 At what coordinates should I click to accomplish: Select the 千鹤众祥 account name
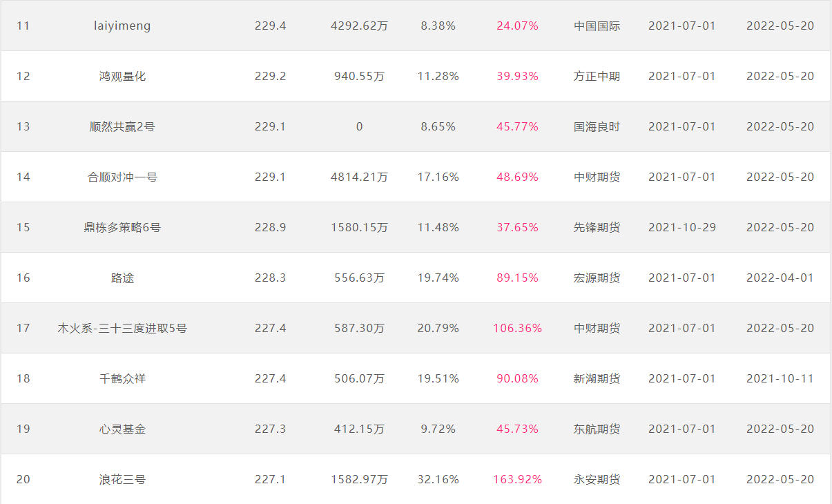coord(122,379)
